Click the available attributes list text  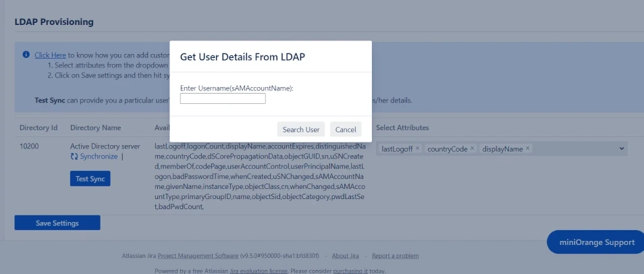[261, 177]
